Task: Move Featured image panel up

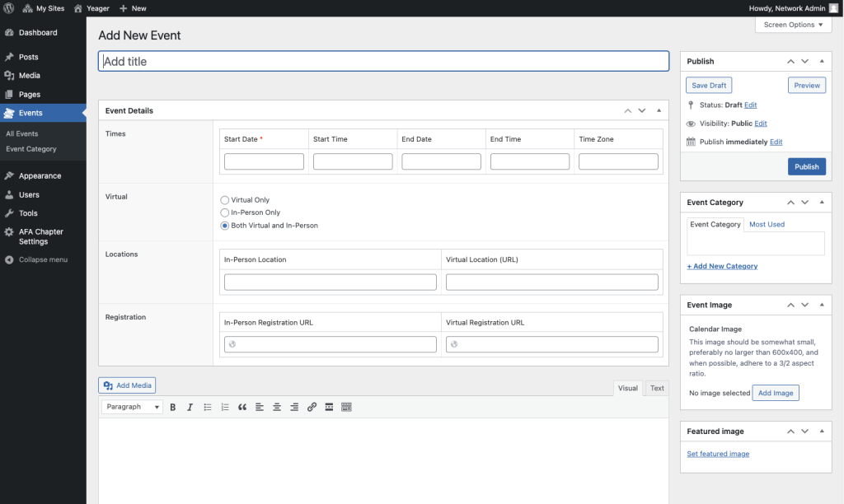Action: point(790,432)
